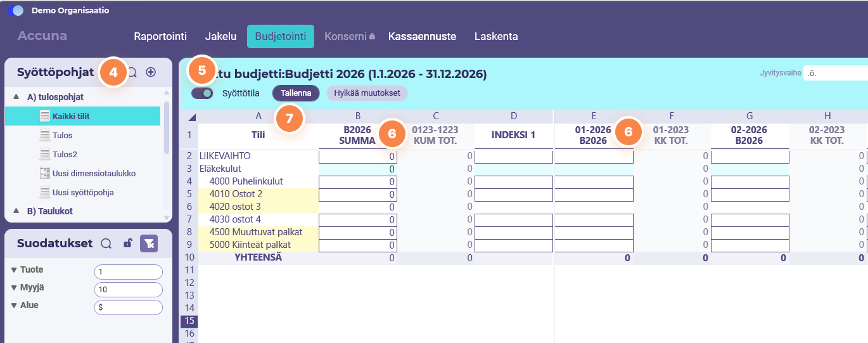Click the Hylkää muutokset button

pos(367,93)
